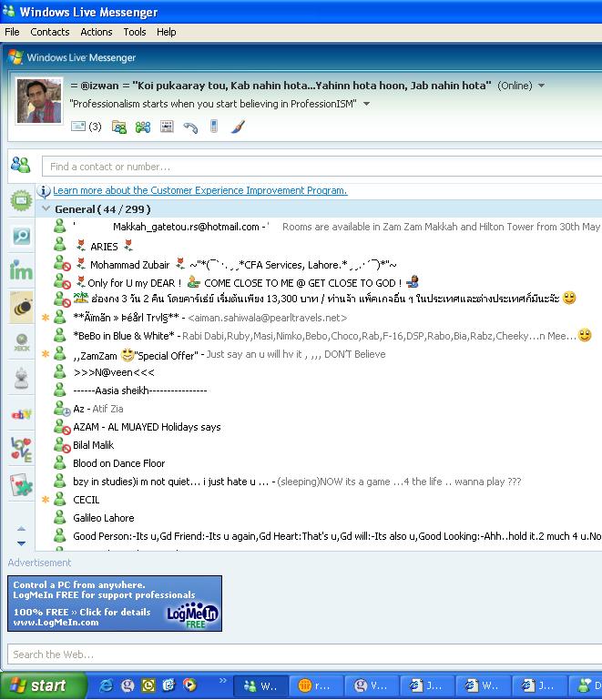Click the phone handset call icon

pos(190,127)
